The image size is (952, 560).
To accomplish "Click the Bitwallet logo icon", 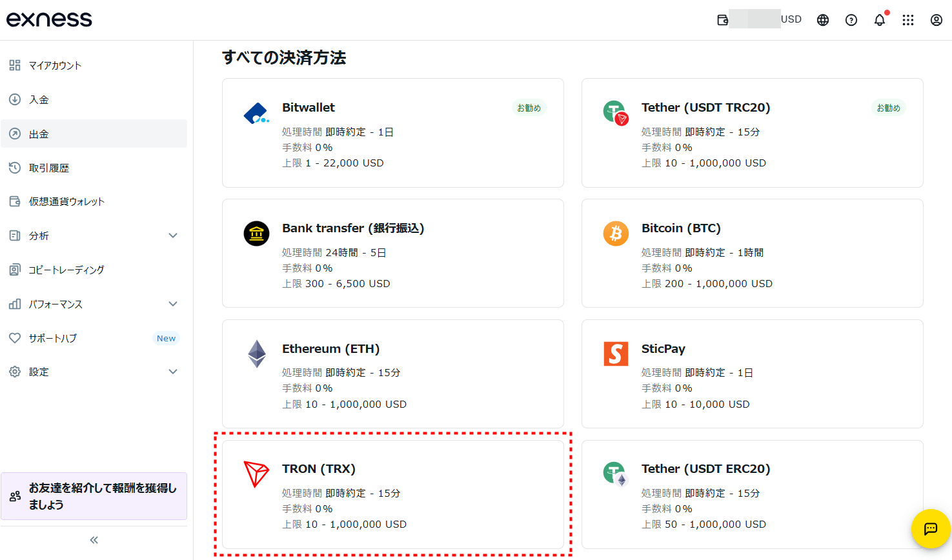I will [256, 114].
